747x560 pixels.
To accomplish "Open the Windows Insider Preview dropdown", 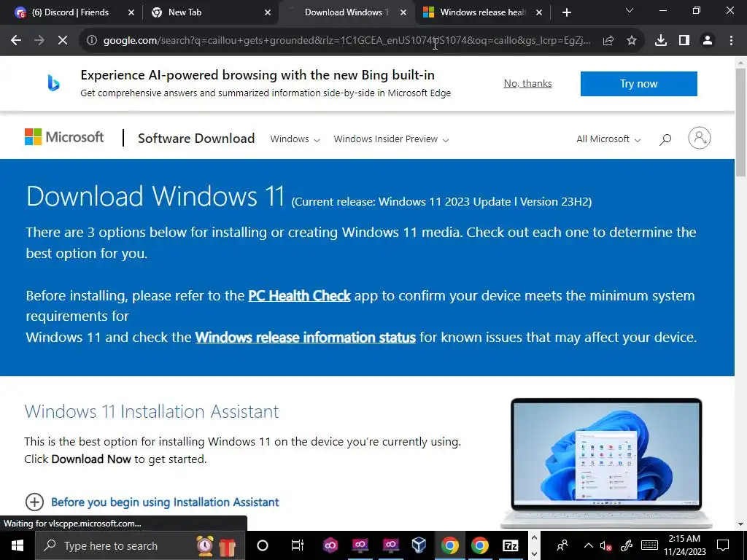I will [x=391, y=139].
